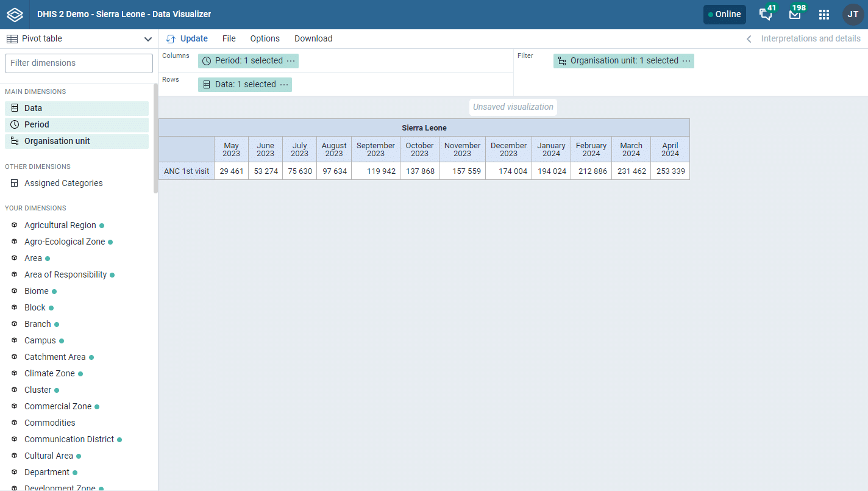Click the Period clock icon in Columns chip
868x491 pixels.
pyautogui.click(x=207, y=61)
